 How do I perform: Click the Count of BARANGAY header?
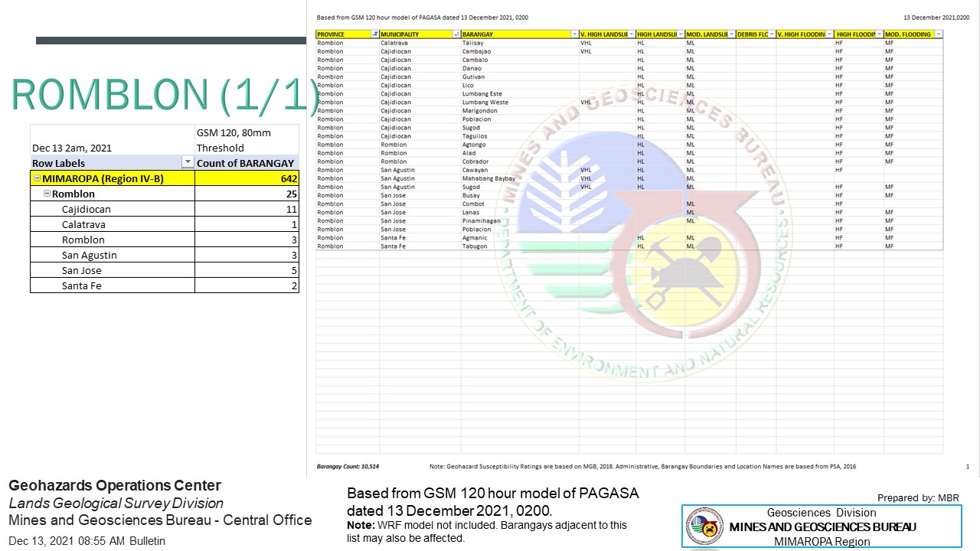247,163
